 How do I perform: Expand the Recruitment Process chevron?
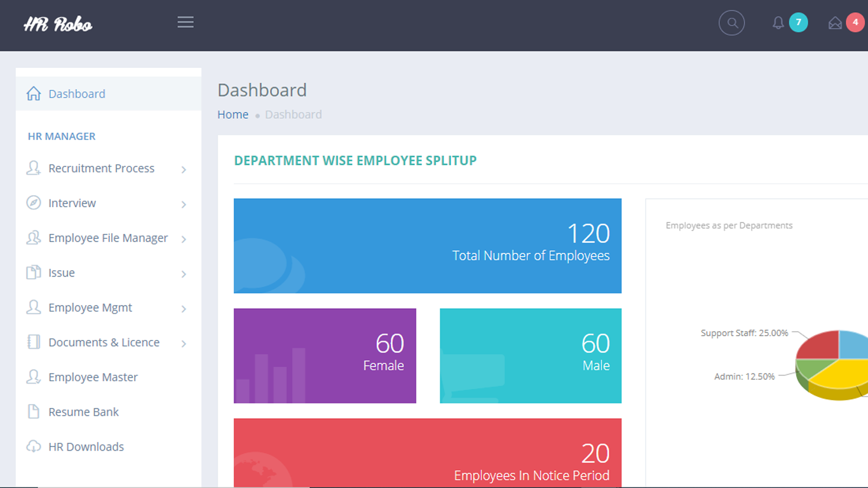[x=184, y=170]
